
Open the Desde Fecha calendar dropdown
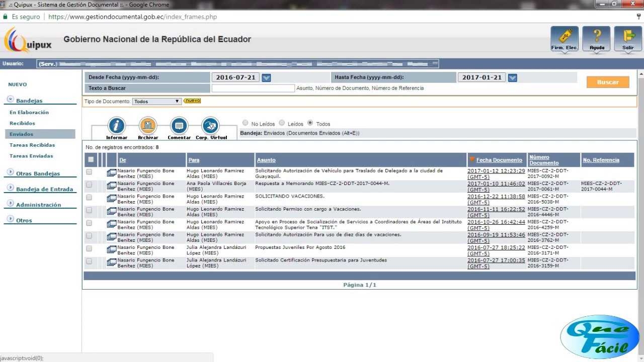point(267,77)
